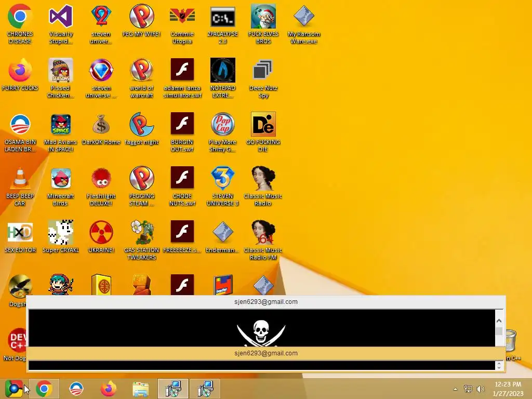Open the Super CRYAKL pixel icon
The height and width of the screenshot is (399, 532).
pyautogui.click(x=60, y=232)
